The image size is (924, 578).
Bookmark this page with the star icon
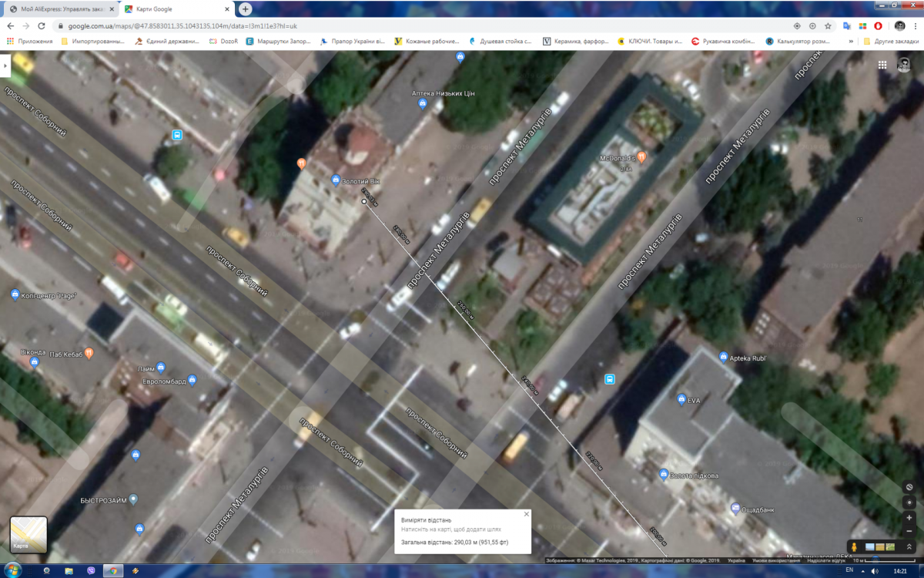pyautogui.click(x=828, y=25)
